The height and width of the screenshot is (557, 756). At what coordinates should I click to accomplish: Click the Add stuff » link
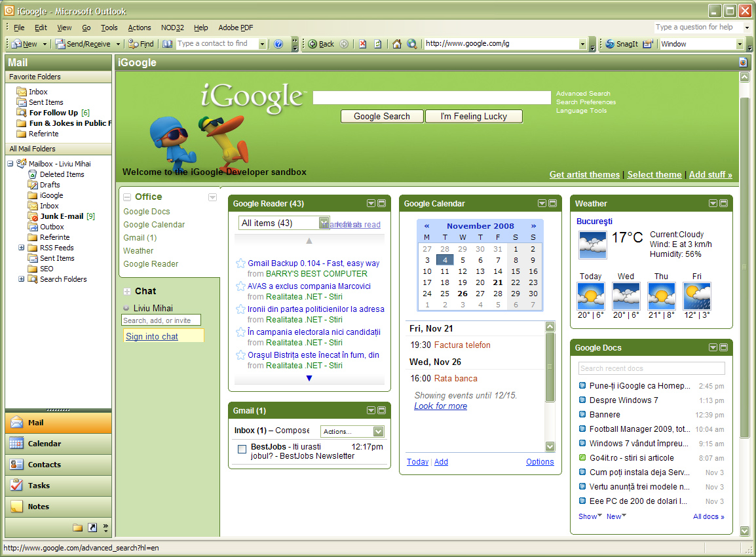pos(711,174)
